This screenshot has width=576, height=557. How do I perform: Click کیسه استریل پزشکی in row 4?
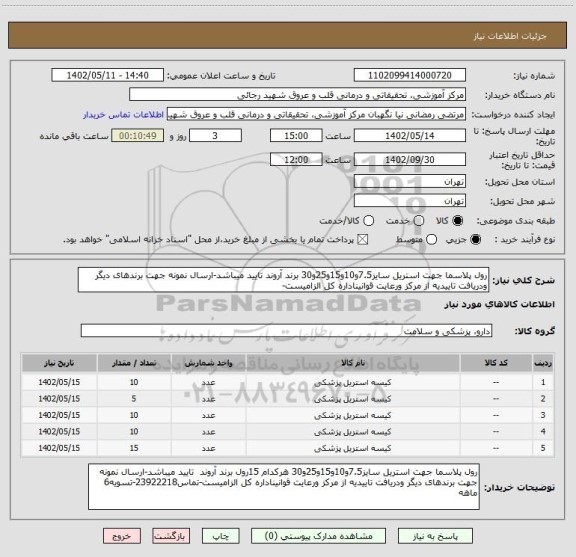point(353,432)
